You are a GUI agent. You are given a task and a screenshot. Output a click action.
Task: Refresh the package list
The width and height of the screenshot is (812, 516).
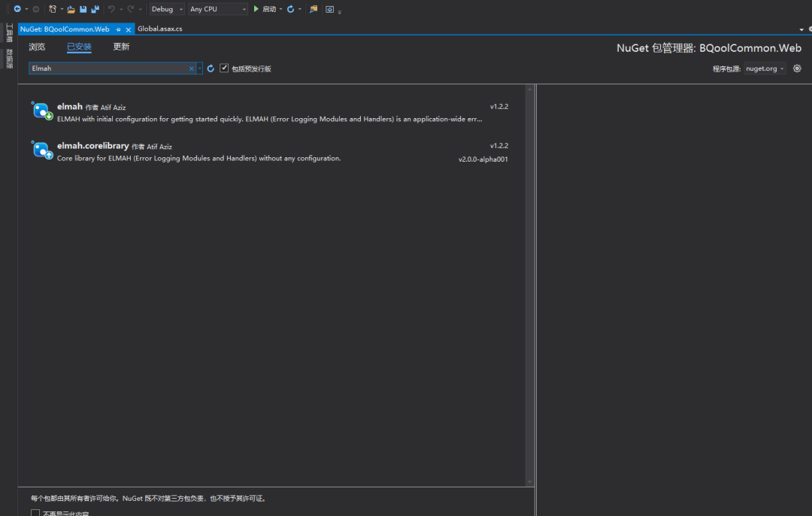coord(211,68)
